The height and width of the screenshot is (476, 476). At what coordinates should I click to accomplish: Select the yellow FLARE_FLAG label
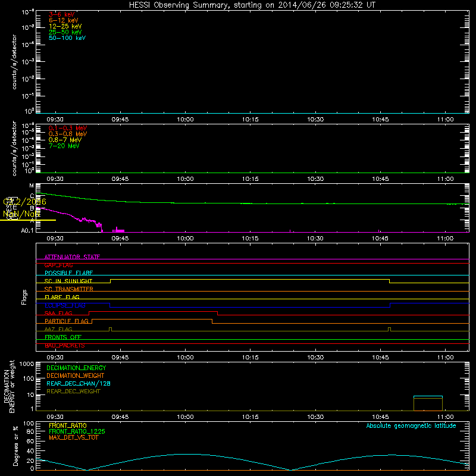62,297
